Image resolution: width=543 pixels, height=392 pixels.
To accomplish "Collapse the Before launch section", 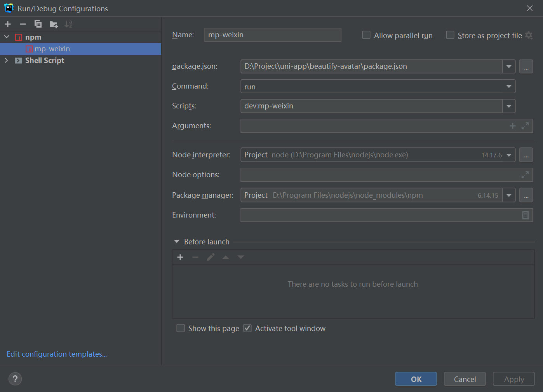I will click(x=177, y=242).
